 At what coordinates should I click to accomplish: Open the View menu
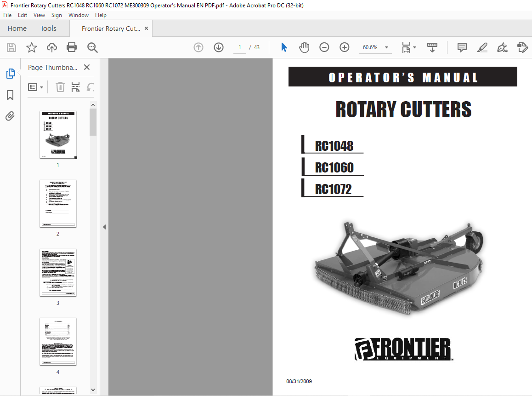click(x=39, y=15)
